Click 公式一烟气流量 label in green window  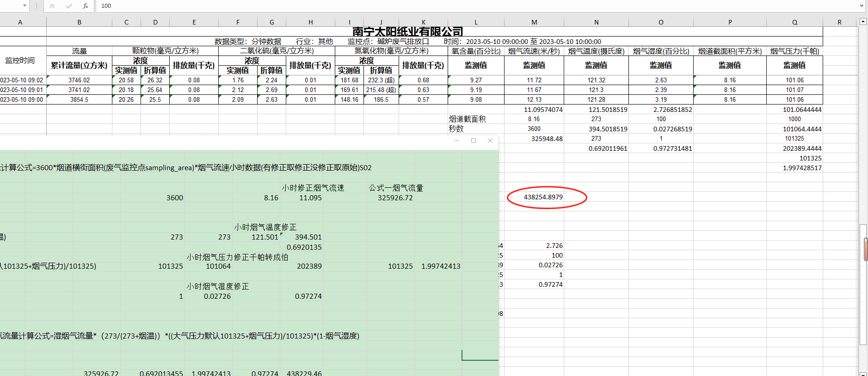[396, 188]
